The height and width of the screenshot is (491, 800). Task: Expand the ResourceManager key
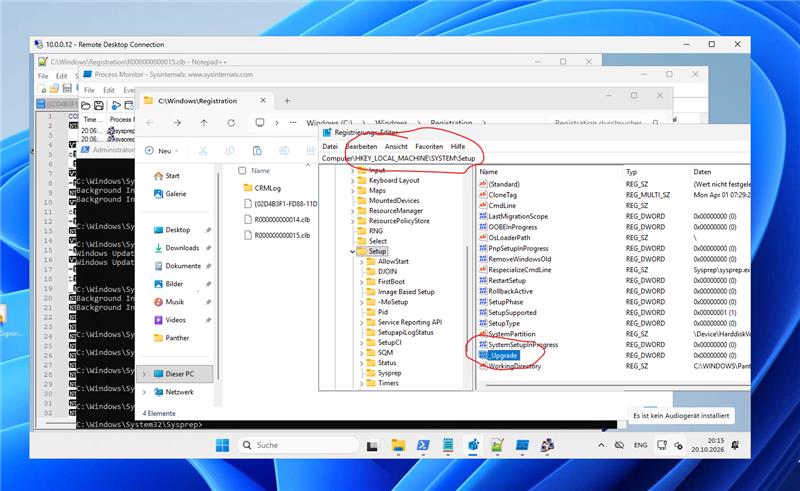[353, 210]
